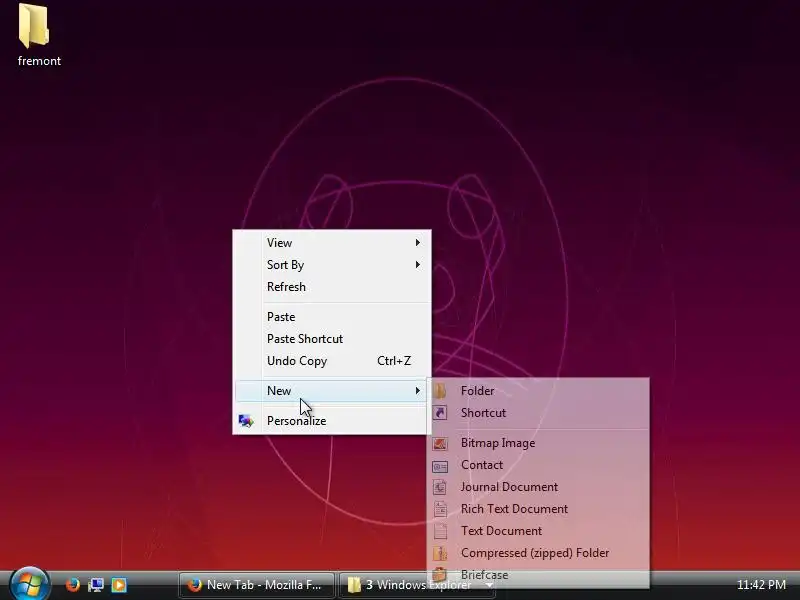Open Windows Media Player quick launch icon
The image size is (800, 600).
tap(119, 584)
